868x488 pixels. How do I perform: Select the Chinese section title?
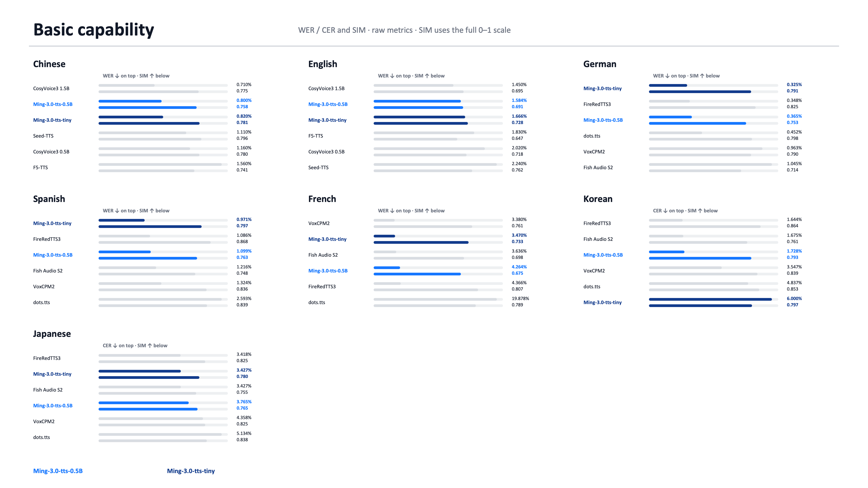click(49, 64)
